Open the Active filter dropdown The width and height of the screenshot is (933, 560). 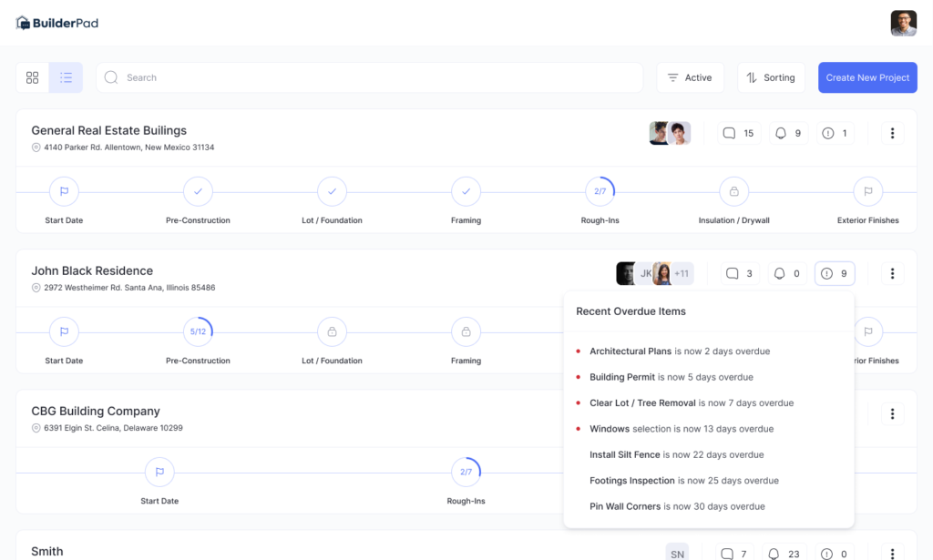[x=691, y=77]
